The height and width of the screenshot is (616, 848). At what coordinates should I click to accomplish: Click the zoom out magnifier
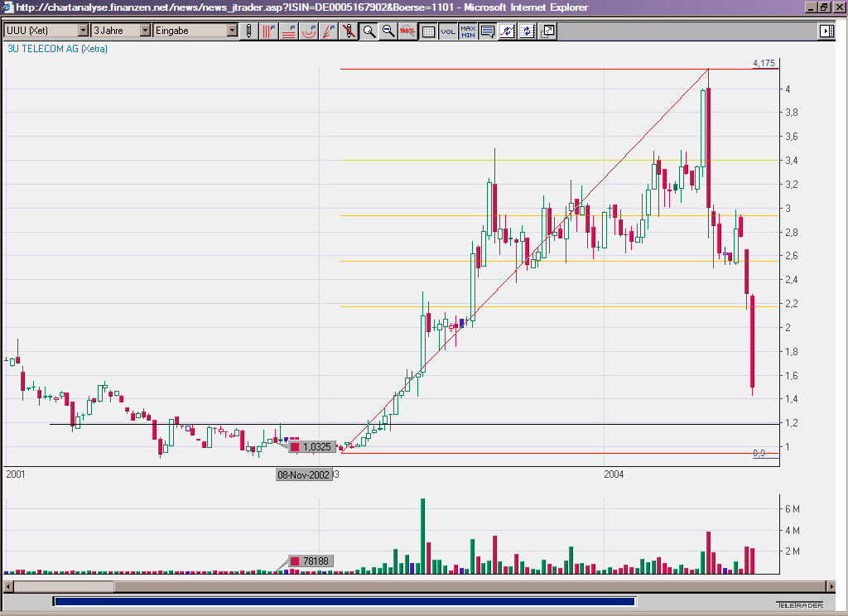point(388,31)
